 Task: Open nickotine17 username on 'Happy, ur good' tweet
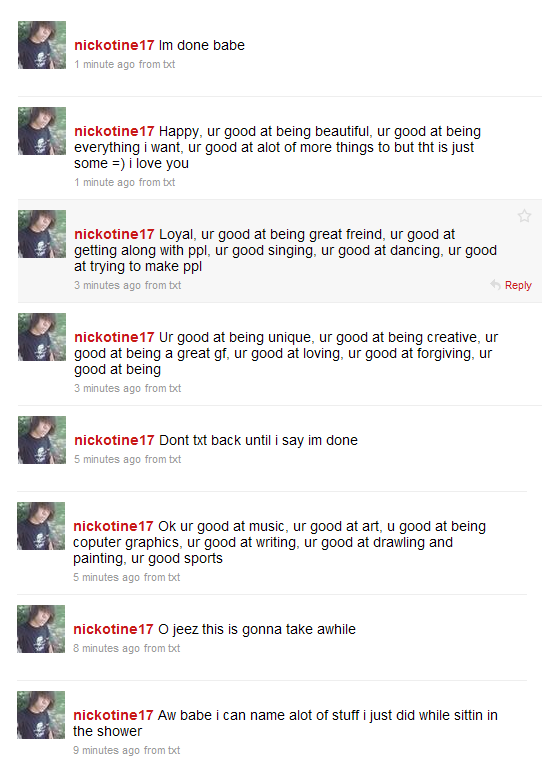click(114, 131)
